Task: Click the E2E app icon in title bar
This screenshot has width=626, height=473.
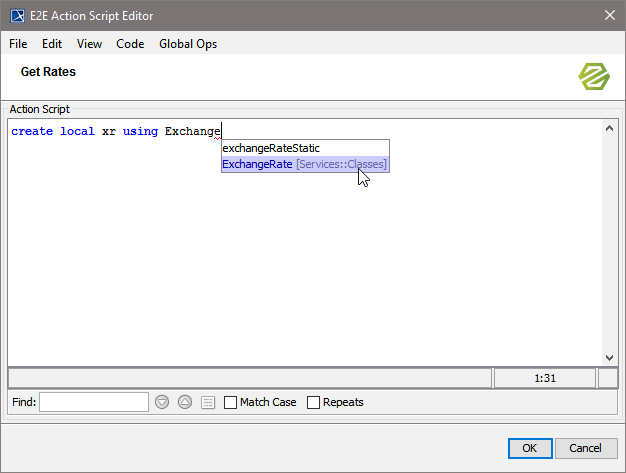Action: tap(17, 14)
